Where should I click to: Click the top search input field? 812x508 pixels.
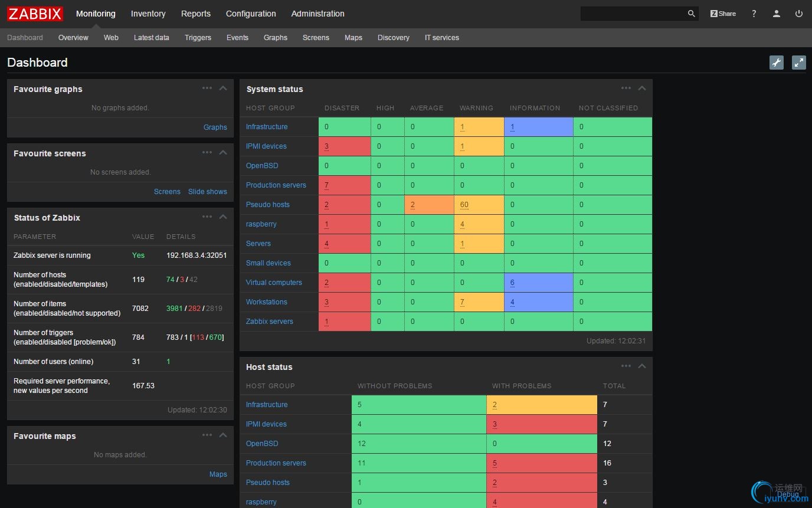(631, 14)
